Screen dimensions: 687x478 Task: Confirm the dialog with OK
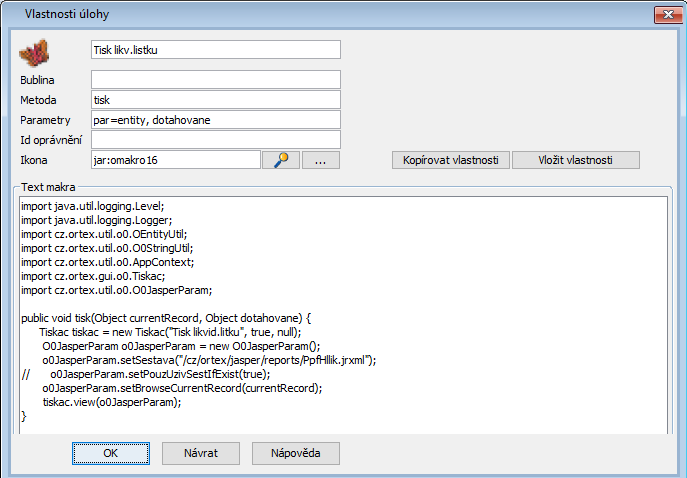click(111, 453)
